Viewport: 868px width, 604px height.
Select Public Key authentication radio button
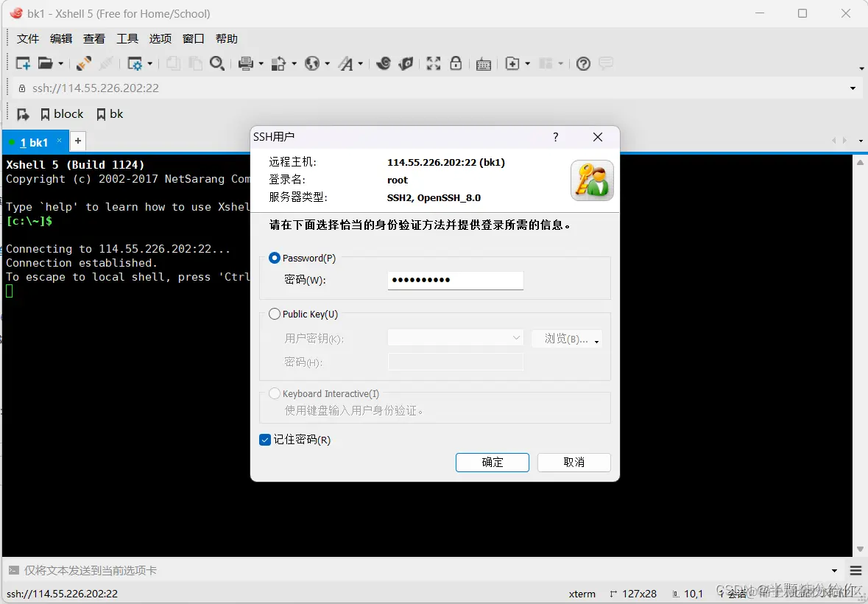(x=274, y=314)
